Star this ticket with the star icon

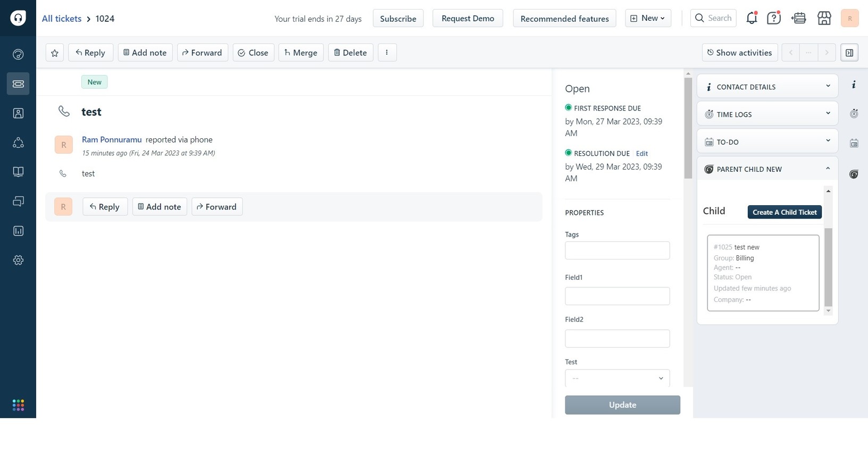54,53
